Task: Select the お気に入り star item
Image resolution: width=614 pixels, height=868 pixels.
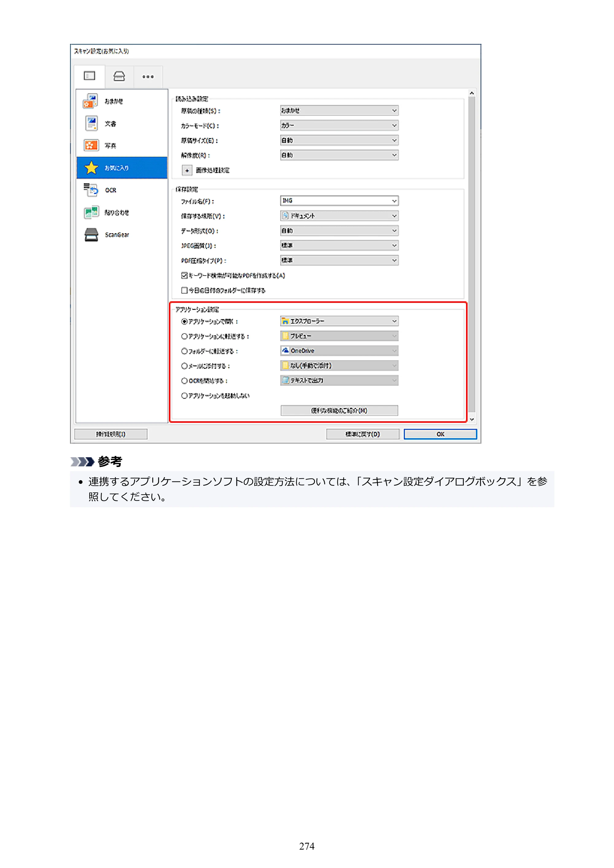Action: (122, 168)
